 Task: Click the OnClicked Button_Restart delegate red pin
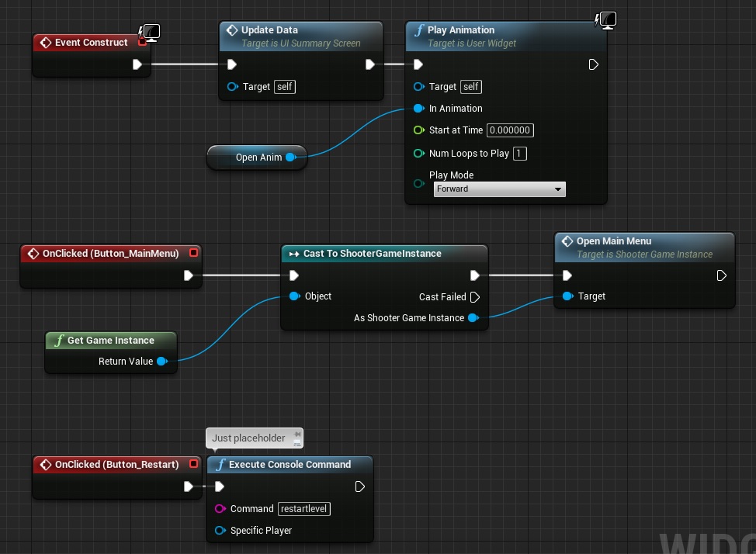pyautogui.click(x=193, y=464)
